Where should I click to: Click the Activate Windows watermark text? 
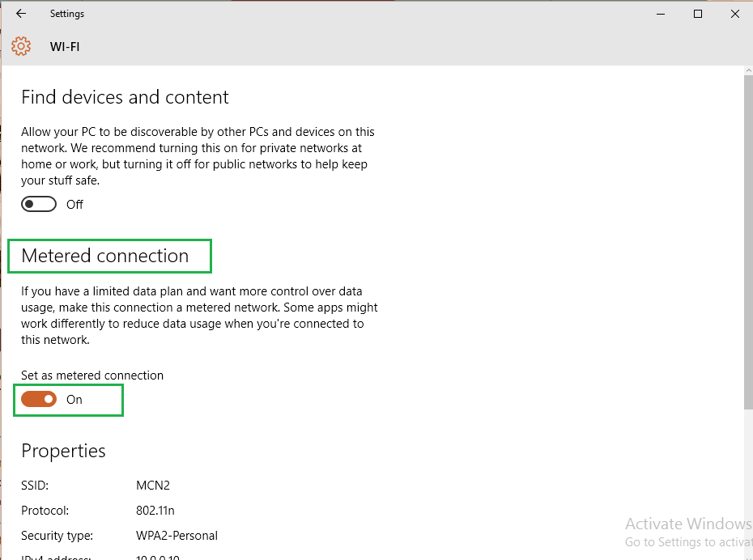tap(688, 524)
